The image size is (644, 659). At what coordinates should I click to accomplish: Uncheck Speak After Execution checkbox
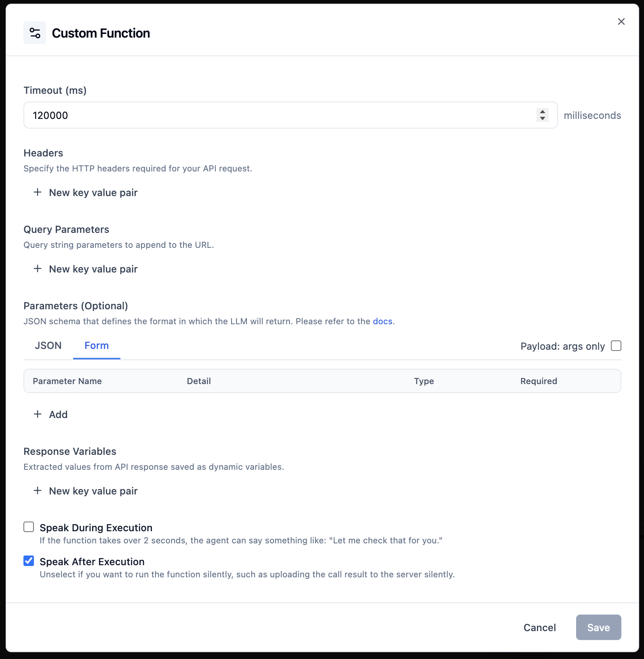point(29,561)
